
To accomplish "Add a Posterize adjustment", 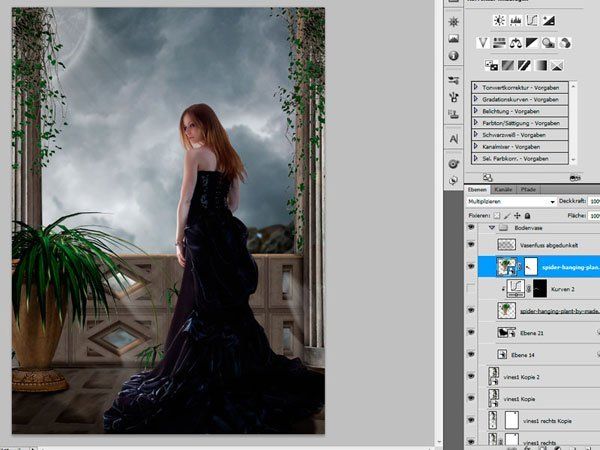I will pos(508,65).
